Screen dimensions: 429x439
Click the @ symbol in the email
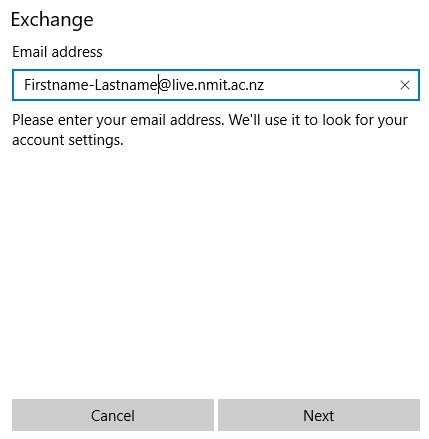click(165, 85)
